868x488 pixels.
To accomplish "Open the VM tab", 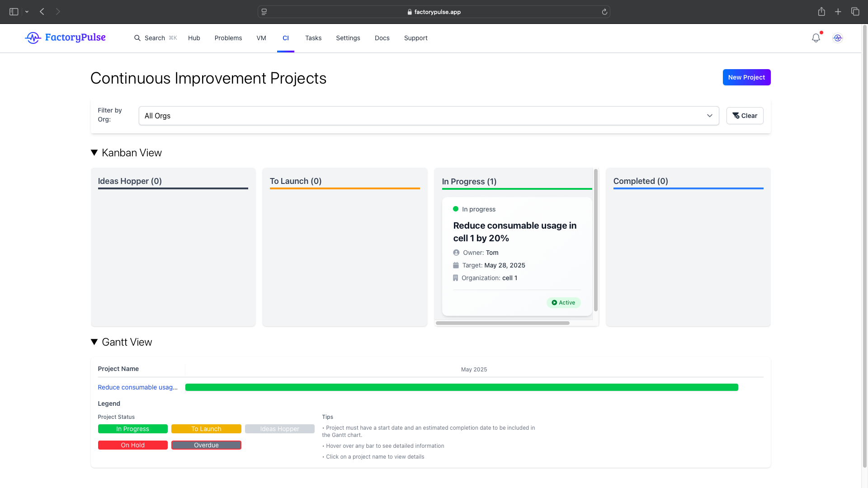I will [x=261, y=38].
